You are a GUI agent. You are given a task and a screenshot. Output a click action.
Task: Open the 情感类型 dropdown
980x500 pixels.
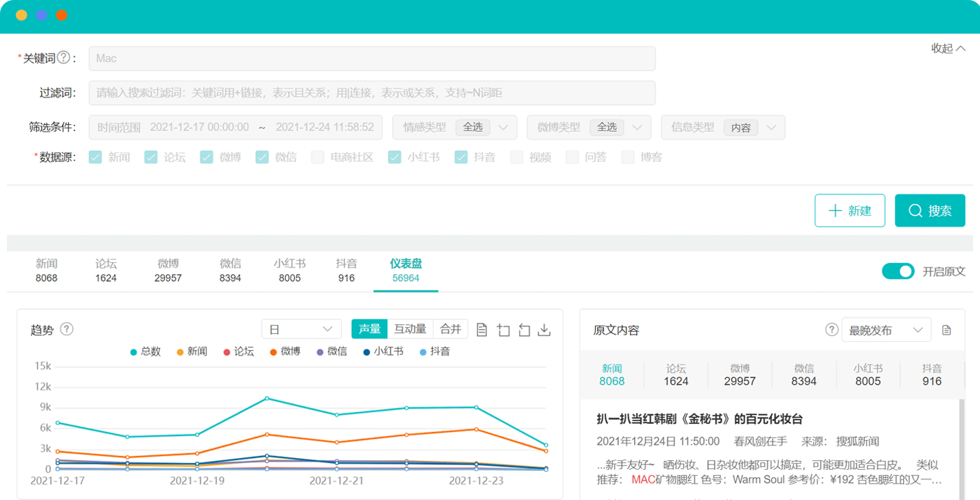(454, 128)
